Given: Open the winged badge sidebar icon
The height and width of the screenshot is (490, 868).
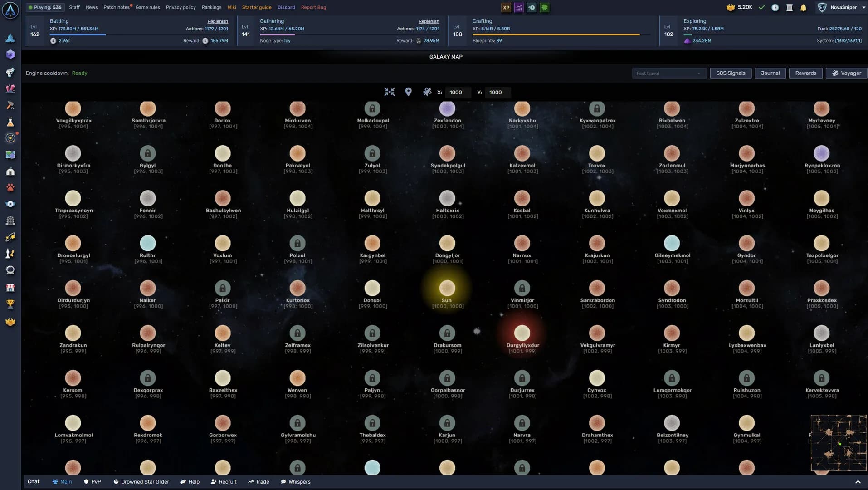Looking at the screenshot, I should tap(10, 204).
